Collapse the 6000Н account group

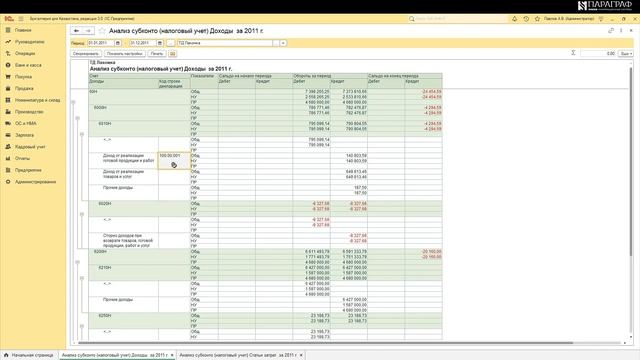78,118
